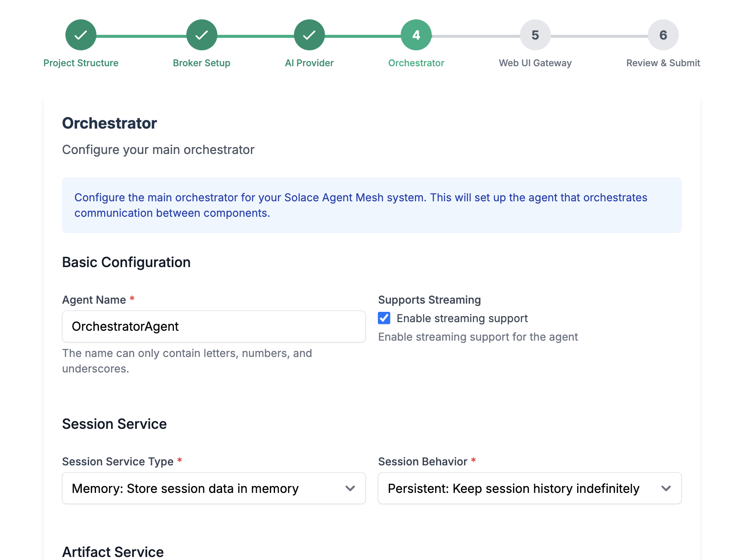Open dropdown showing 'Persistent: Keep session history indefinitely'
The image size is (742, 560).
tap(516, 488)
